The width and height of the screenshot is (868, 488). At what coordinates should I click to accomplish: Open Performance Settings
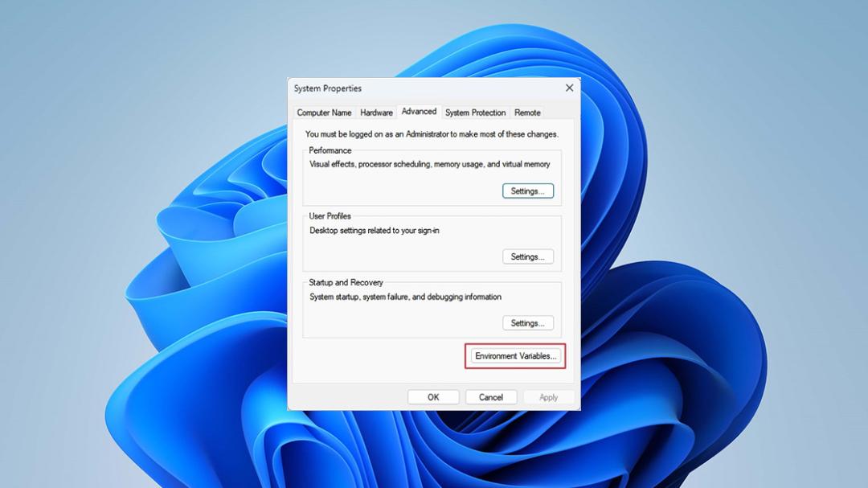pyautogui.click(x=527, y=191)
